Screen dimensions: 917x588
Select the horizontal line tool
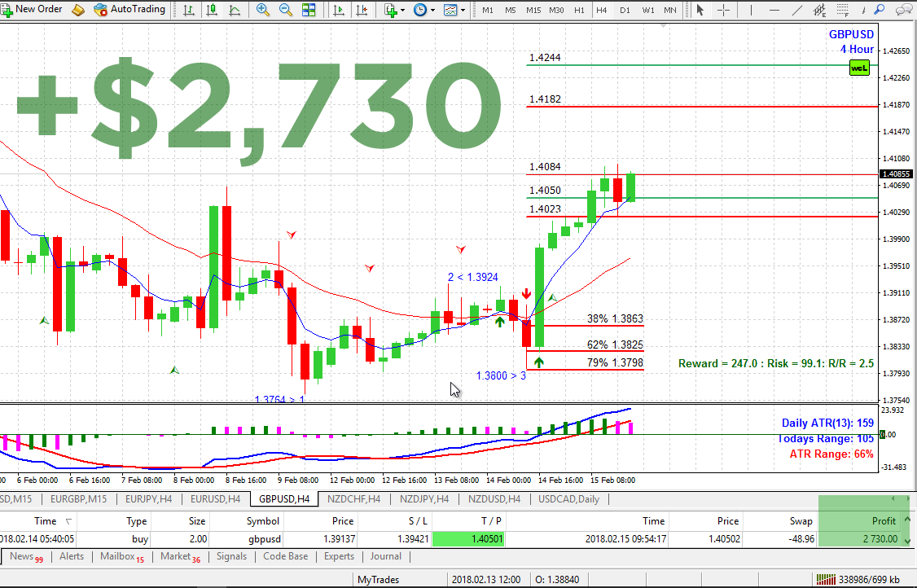(774, 10)
